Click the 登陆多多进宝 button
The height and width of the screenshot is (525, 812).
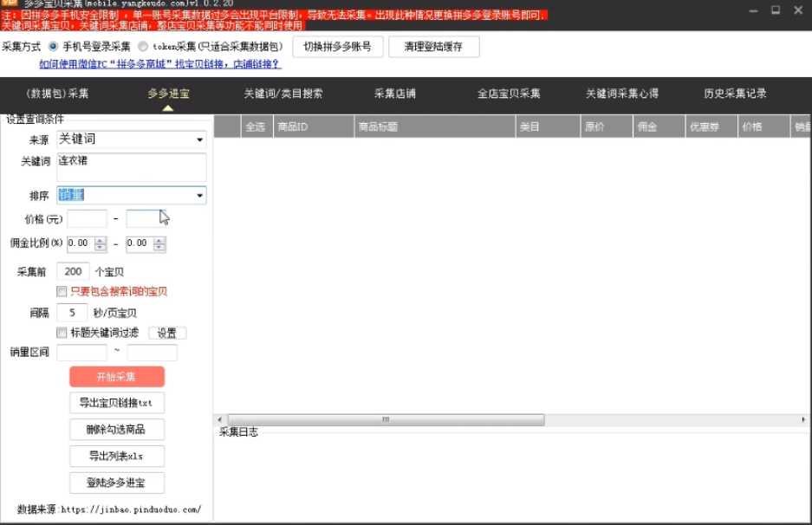point(117,483)
